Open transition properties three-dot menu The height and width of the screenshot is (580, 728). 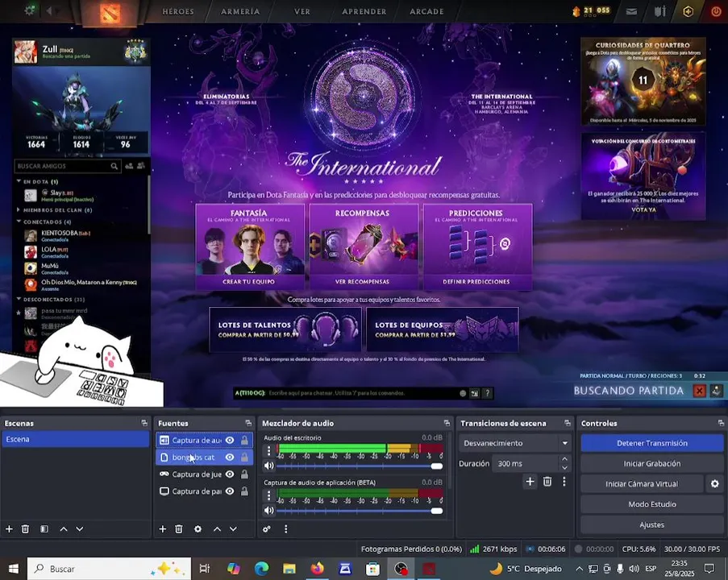coord(564,482)
